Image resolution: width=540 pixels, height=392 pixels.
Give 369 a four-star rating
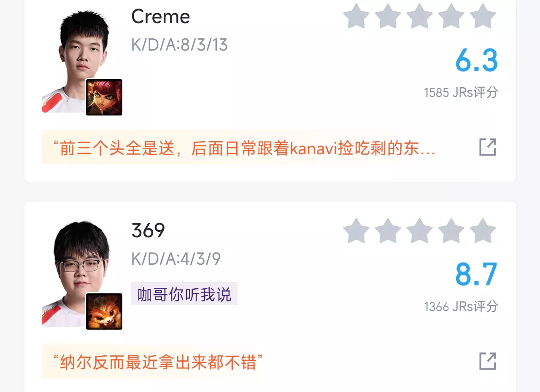coord(451,231)
